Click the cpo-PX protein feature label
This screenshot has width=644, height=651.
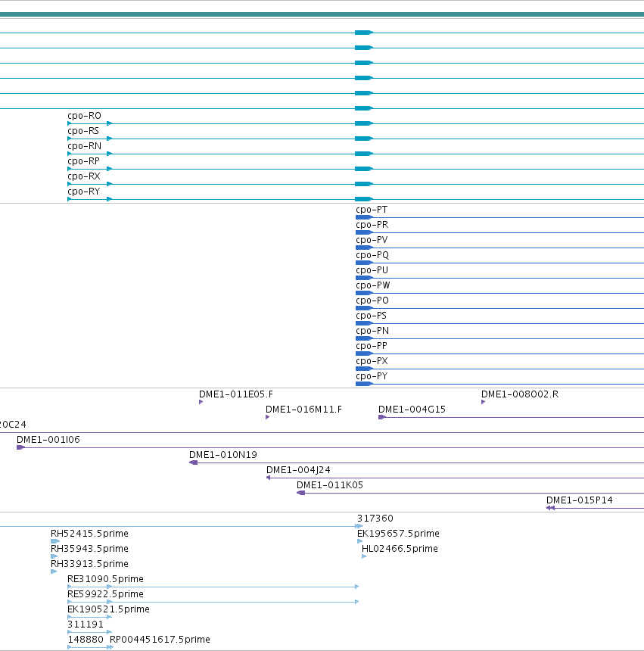coord(372,361)
